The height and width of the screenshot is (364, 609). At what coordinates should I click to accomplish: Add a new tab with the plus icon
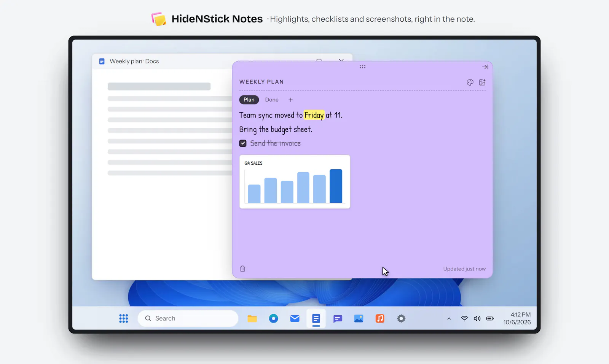tap(290, 100)
